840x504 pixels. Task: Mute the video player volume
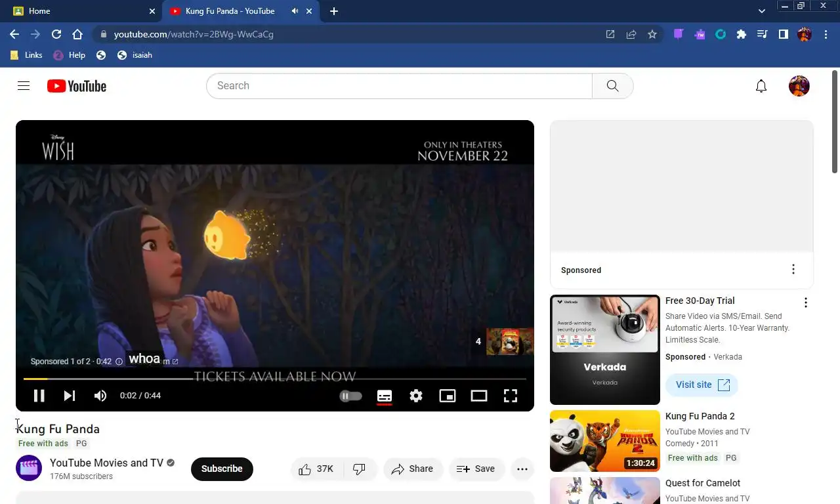click(100, 396)
